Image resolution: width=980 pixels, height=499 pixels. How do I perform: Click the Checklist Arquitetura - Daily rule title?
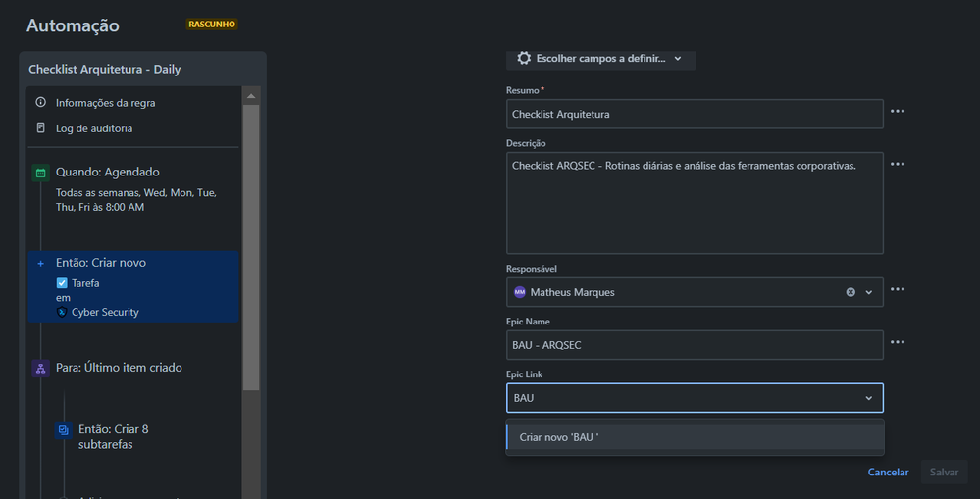[x=104, y=70]
